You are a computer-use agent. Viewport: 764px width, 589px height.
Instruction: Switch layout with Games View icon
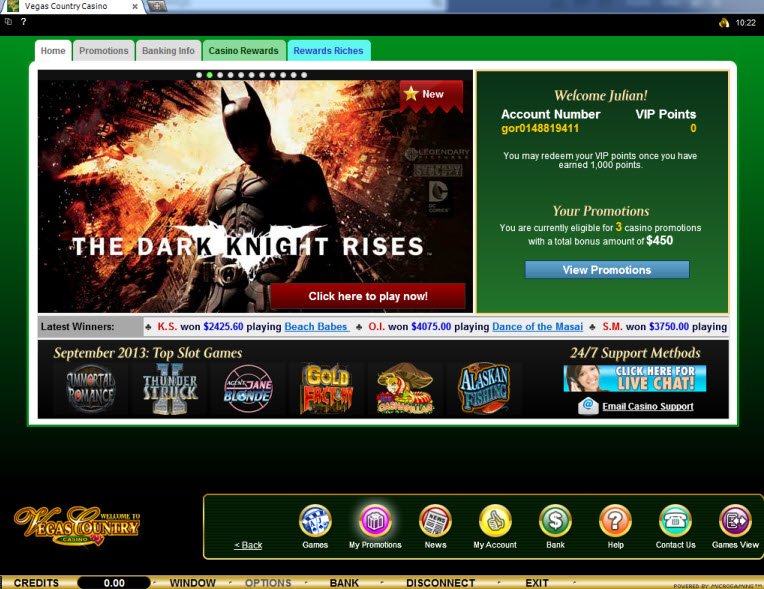[735, 521]
